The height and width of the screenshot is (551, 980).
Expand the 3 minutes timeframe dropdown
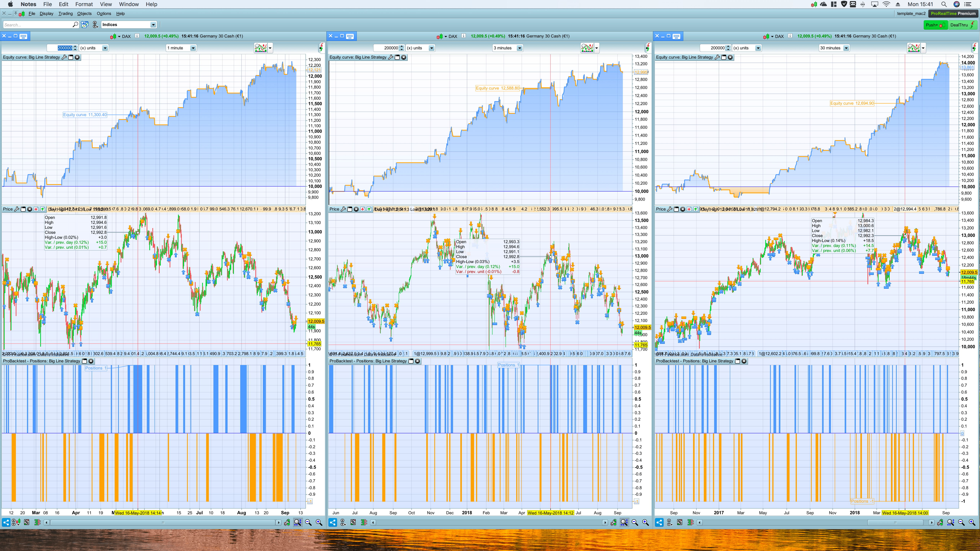(x=519, y=48)
